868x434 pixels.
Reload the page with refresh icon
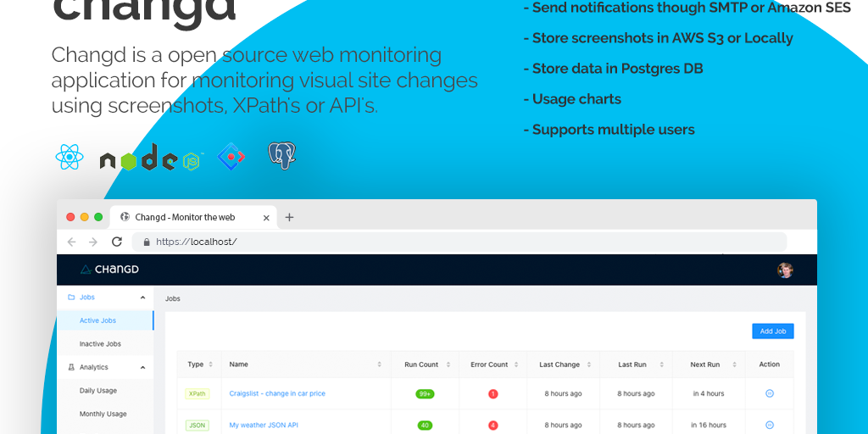pyautogui.click(x=117, y=242)
